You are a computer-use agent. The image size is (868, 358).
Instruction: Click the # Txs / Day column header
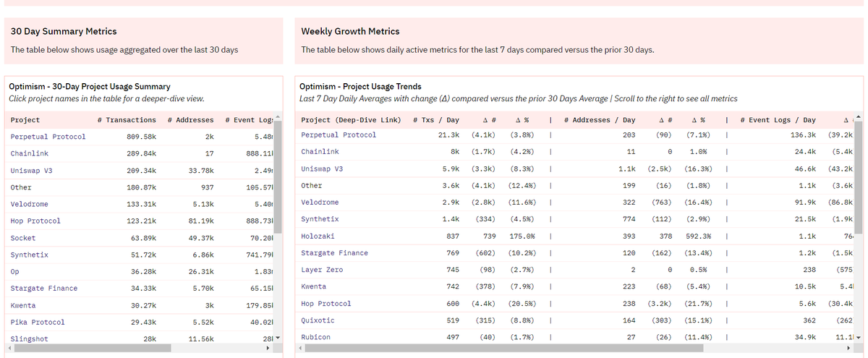click(x=435, y=120)
